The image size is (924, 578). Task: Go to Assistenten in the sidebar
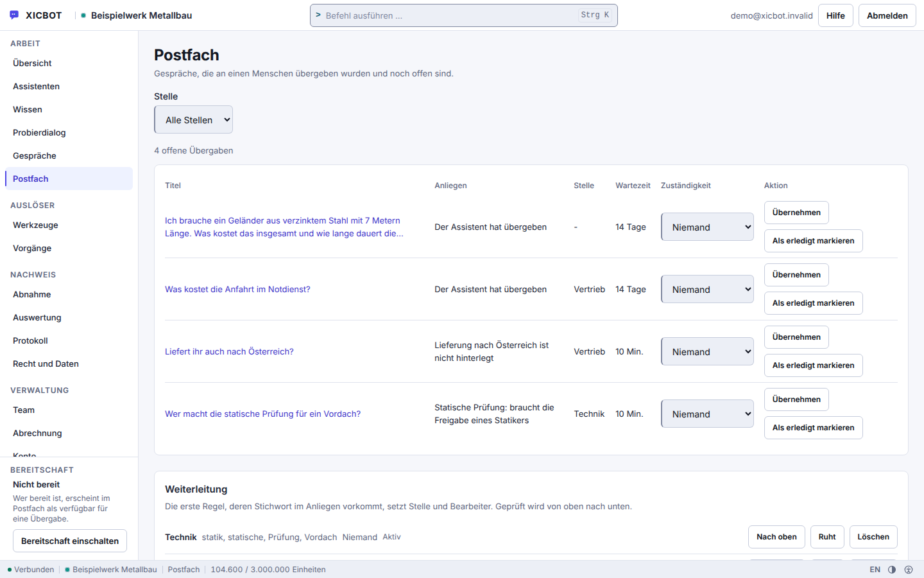(x=69, y=86)
